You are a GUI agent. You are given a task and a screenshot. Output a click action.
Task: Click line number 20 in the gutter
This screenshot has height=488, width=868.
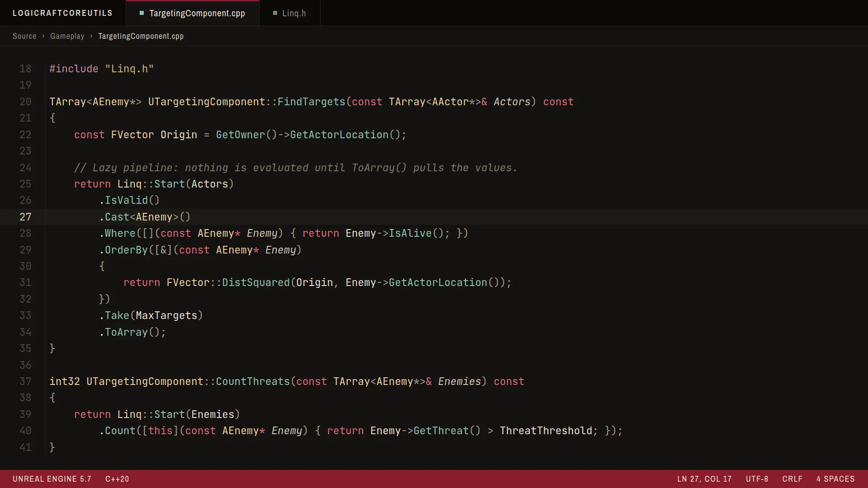tap(25, 102)
